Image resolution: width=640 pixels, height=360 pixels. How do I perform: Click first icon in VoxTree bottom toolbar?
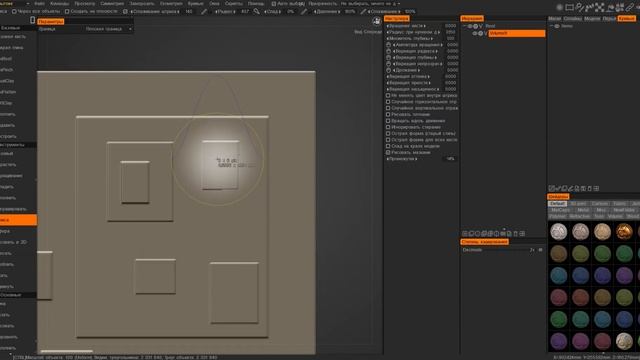pyautogui.click(x=464, y=233)
